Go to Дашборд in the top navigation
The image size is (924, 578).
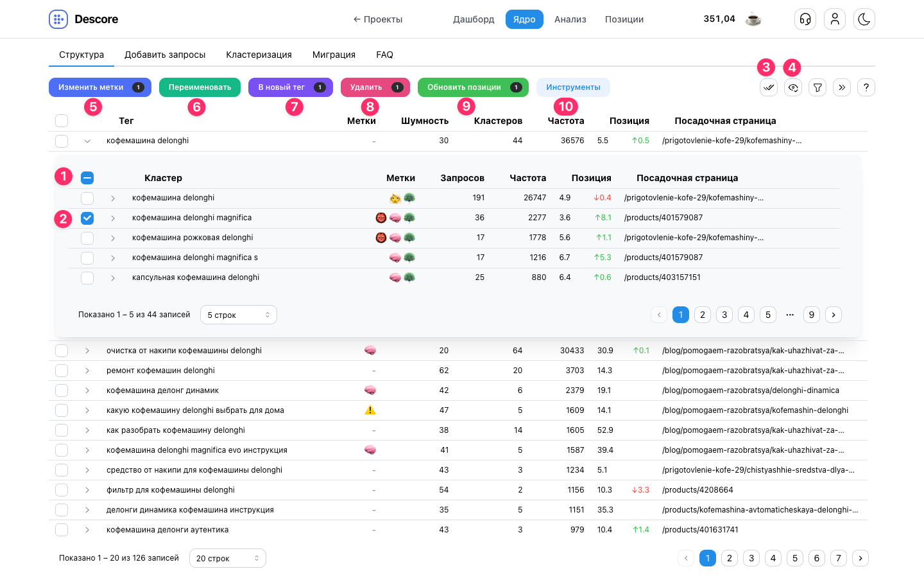pos(474,19)
